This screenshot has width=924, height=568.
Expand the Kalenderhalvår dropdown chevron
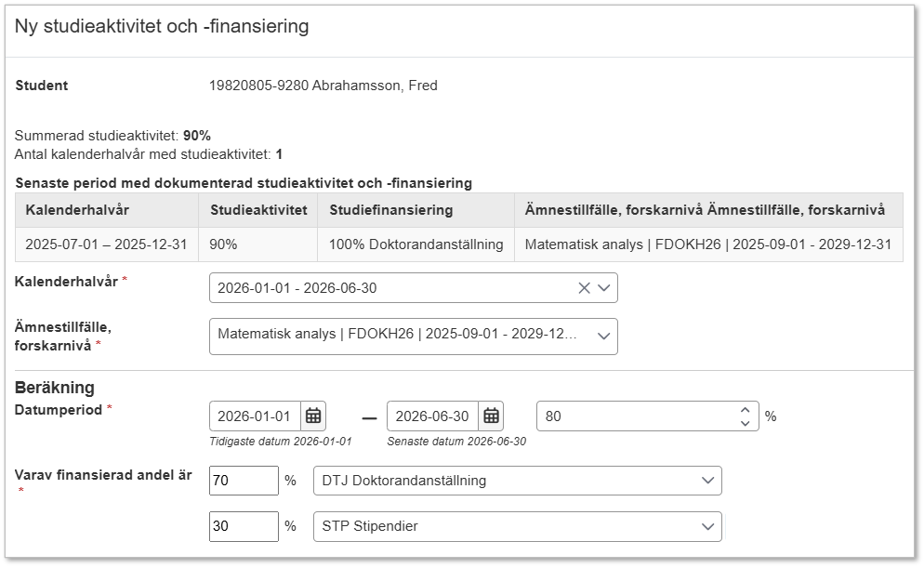coord(604,288)
